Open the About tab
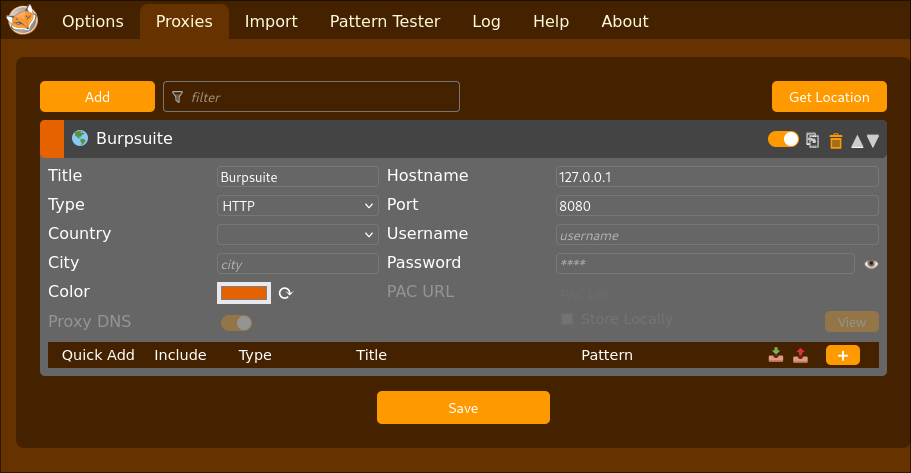911x473 pixels. 625,22
